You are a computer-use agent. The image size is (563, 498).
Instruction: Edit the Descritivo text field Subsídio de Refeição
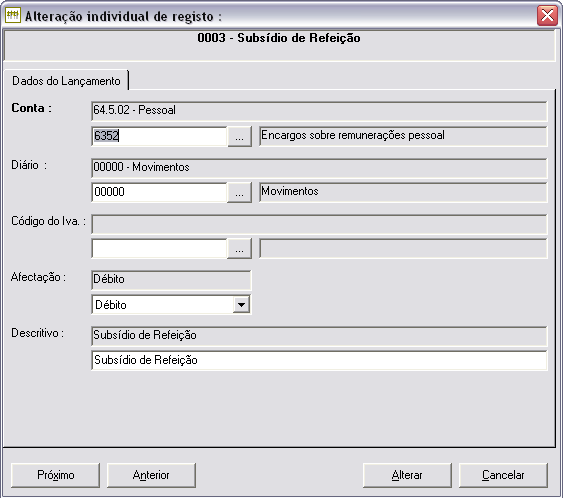click(x=319, y=360)
